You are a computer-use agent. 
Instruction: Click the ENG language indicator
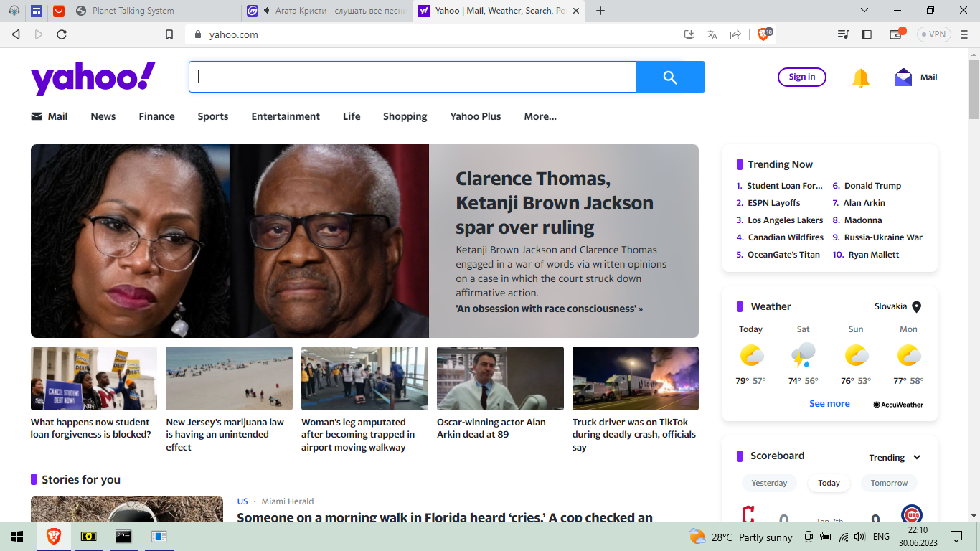coord(881,537)
